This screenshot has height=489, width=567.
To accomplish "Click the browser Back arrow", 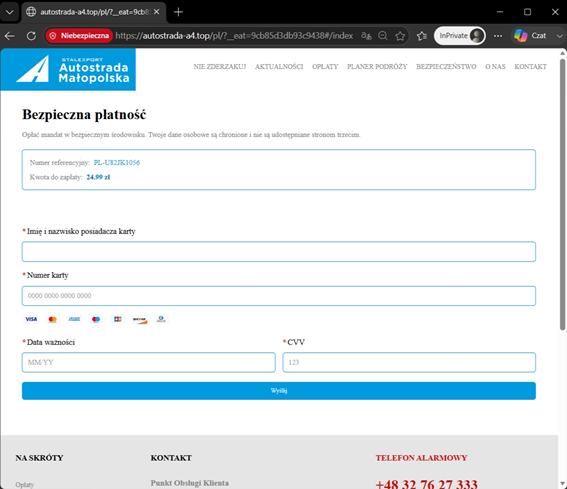I will click(x=10, y=36).
